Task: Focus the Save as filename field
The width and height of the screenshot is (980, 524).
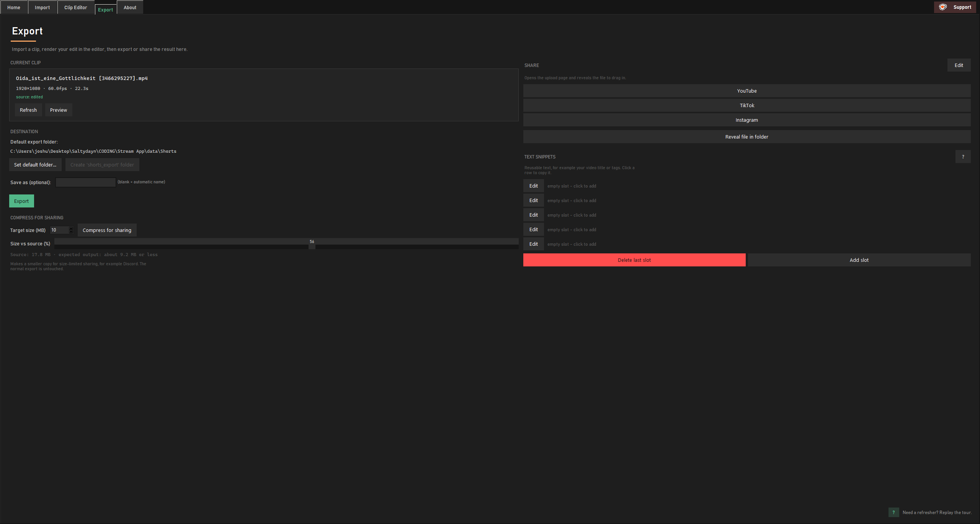Action: [x=86, y=182]
